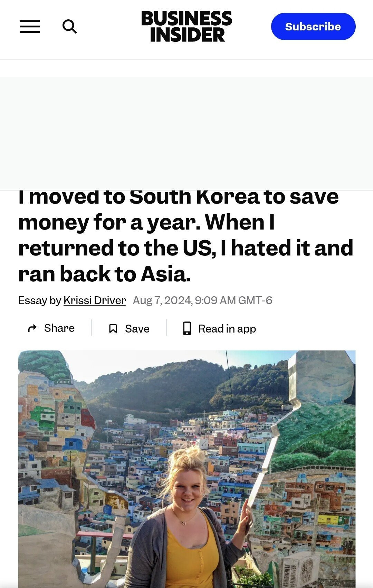Select the Share text label
This screenshot has height=588, width=373.
(x=59, y=328)
